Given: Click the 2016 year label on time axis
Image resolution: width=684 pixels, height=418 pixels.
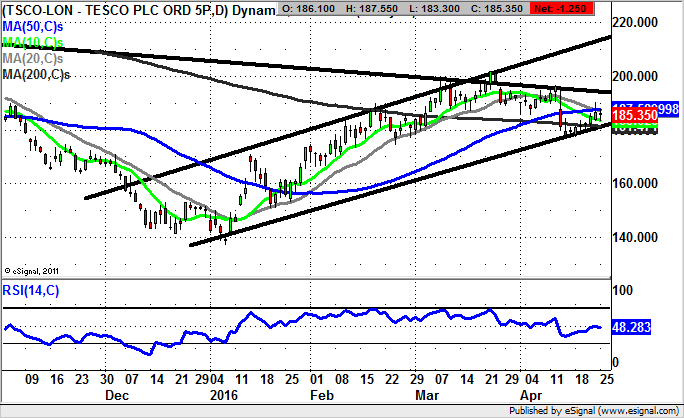Looking at the screenshot, I should pyautogui.click(x=230, y=396).
